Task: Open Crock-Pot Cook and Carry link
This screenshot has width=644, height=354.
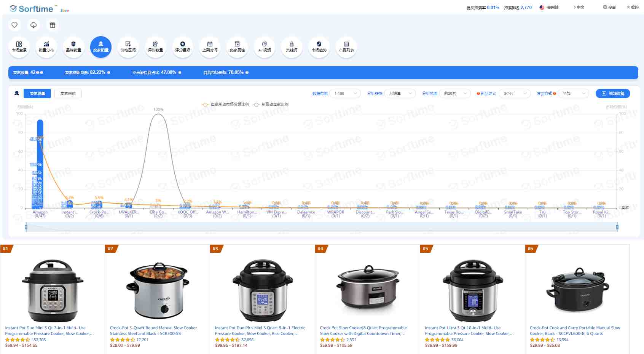Action: 575,330
